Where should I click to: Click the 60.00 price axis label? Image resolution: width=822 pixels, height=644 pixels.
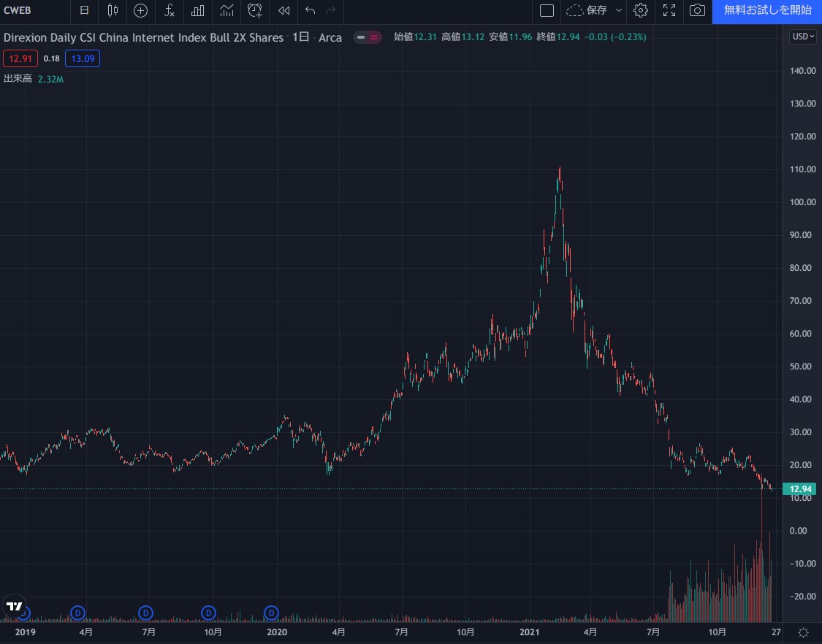tap(802, 334)
